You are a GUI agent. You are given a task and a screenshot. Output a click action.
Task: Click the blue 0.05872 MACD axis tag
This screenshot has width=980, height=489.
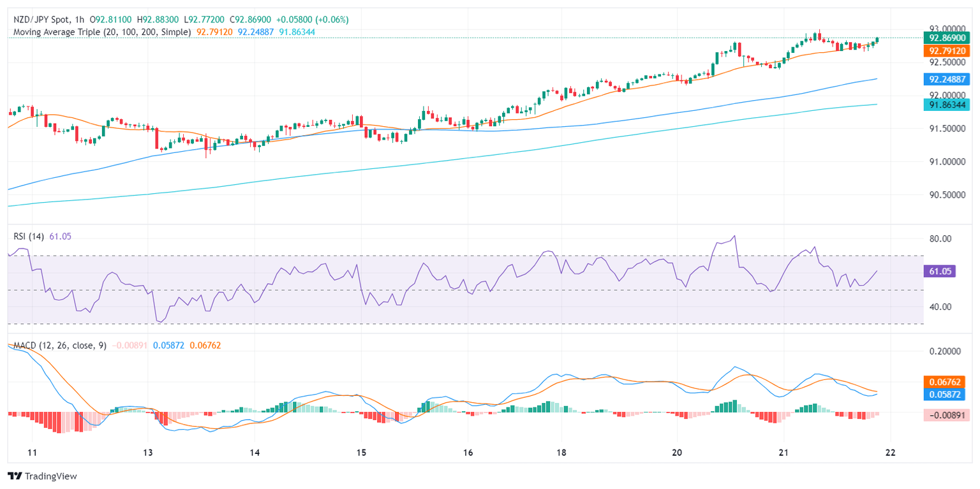tap(946, 395)
